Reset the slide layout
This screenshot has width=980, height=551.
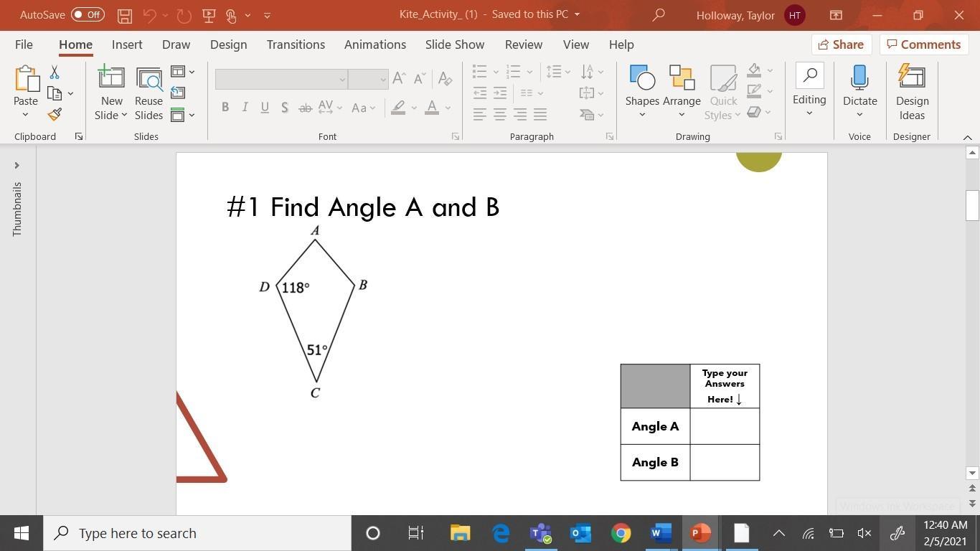(178, 93)
